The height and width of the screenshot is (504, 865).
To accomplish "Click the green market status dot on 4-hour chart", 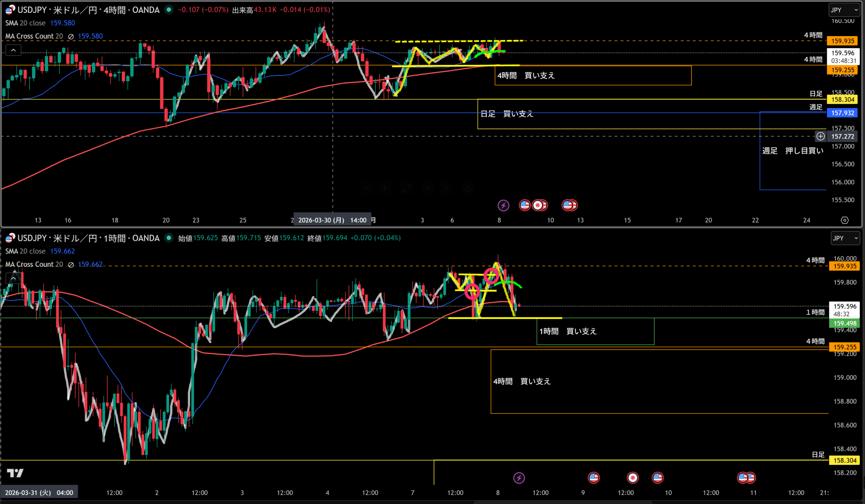I will tap(169, 9).
